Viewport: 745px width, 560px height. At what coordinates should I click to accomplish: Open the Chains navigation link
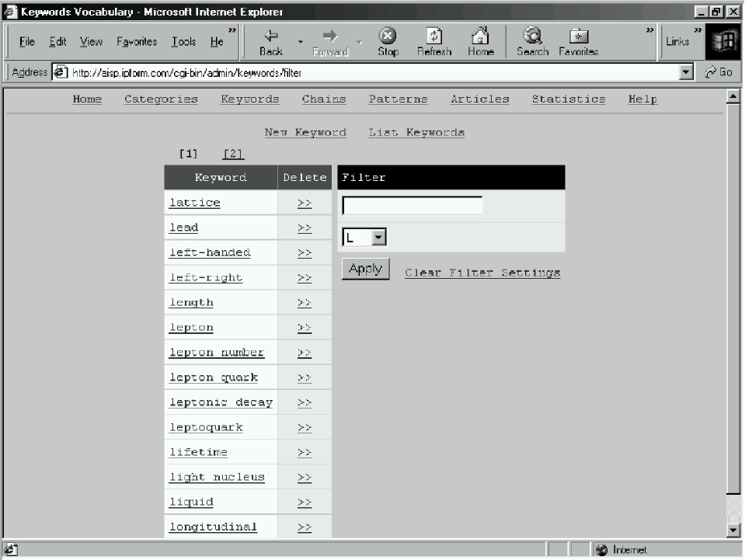[x=324, y=99]
